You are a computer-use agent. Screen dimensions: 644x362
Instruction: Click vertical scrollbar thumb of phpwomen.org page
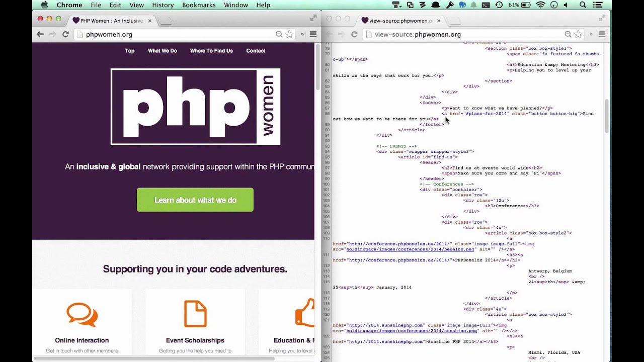[x=317, y=67]
